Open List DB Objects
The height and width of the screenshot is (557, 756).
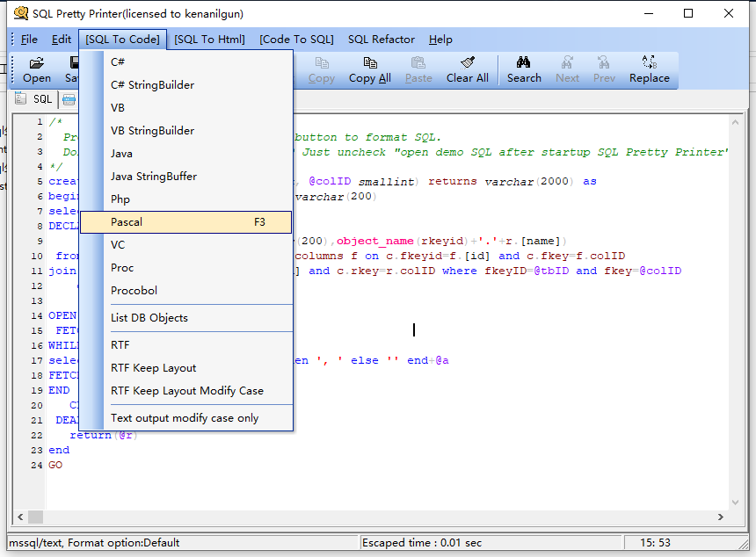(186, 318)
